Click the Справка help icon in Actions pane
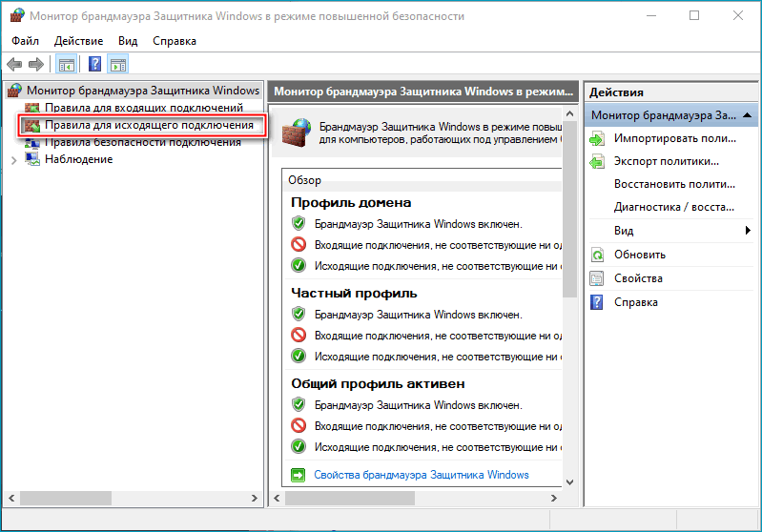This screenshot has height=532, width=762. click(x=597, y=302)
